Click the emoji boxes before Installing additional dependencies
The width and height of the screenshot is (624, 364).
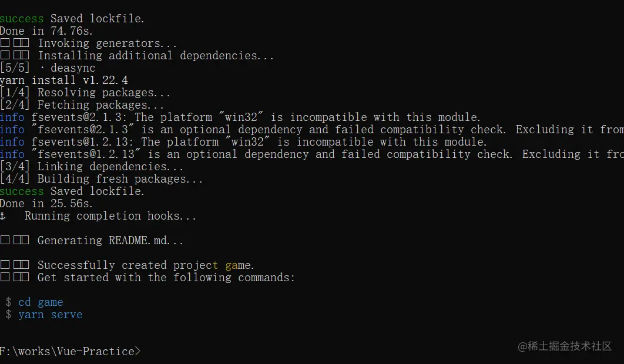[x=15, y=55]
